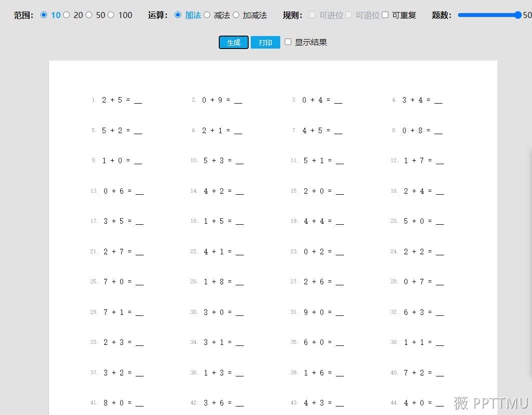
Task: Click problem 25 text 7 + 0
Action: pyautogui.click(x=113, y=282)
